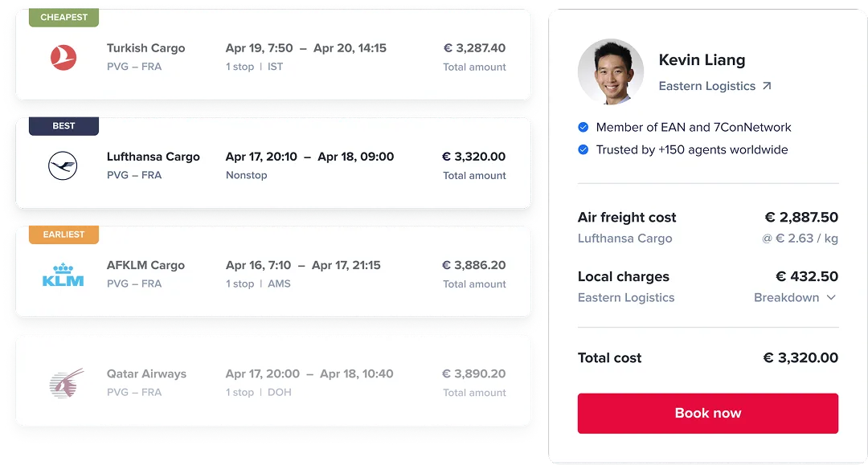Viewport: 868px width, 465px height.
Task: Click the Qatar Airways logo
Action: [x=63, y=381]
